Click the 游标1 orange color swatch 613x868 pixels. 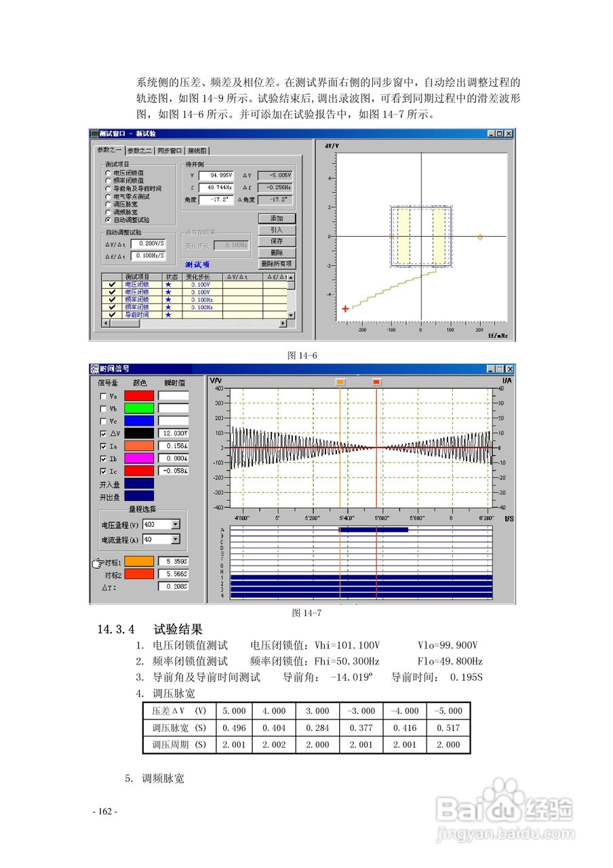tap(138, 561)
